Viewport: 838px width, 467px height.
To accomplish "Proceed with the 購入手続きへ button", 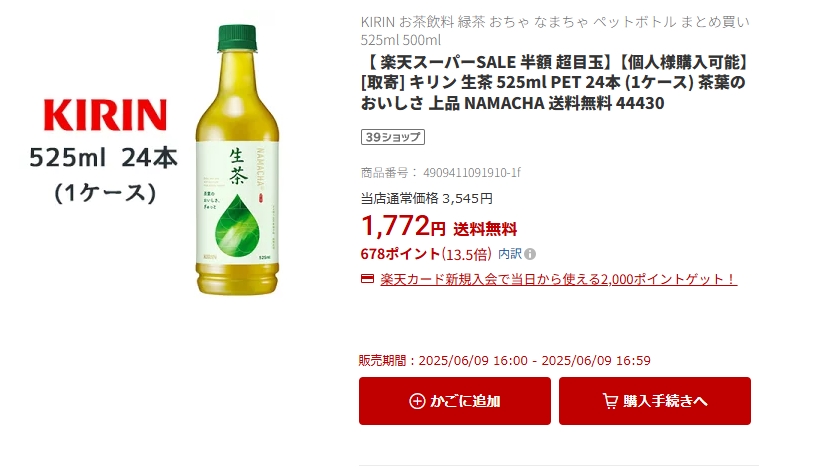I will click(655, 401).
